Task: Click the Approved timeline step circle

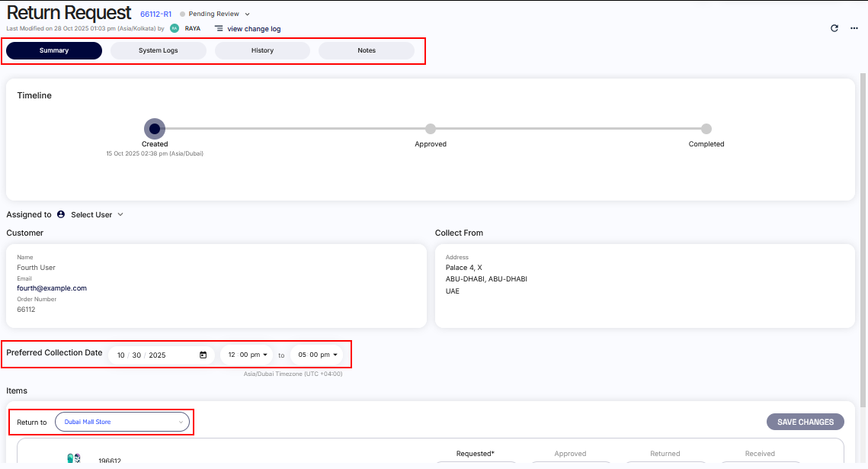Action: (431, 129)
